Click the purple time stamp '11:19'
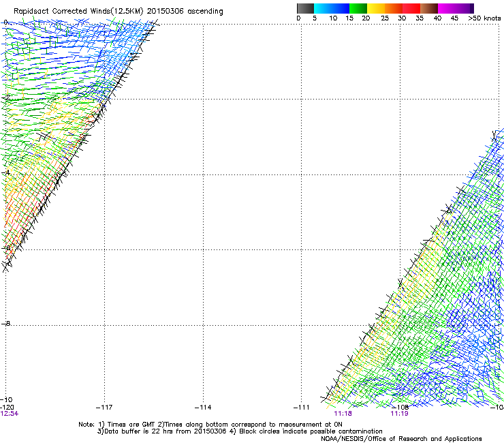 coord(399,414)
